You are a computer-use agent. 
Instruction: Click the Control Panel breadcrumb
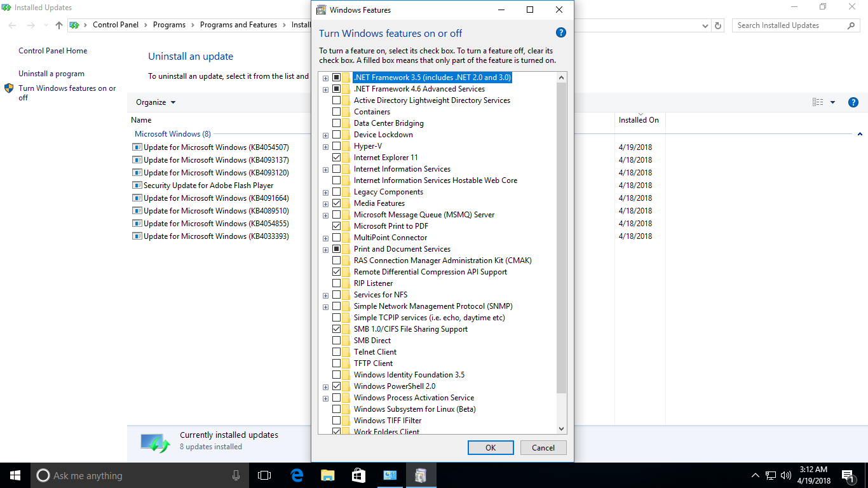[x=116, y=25]
